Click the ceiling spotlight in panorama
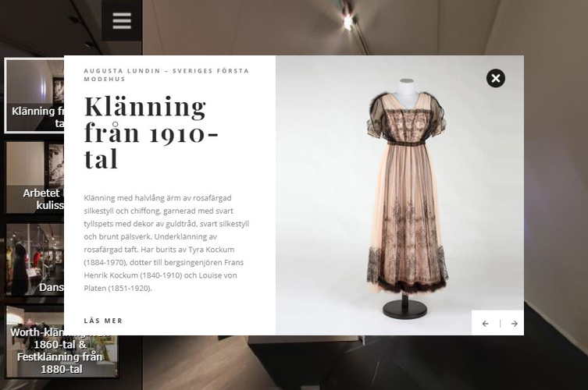 coord(347,20)
